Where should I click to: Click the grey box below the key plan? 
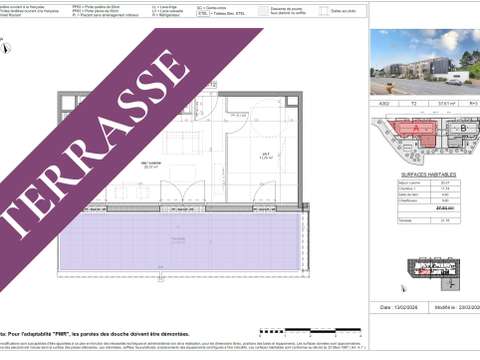click(x=450, y=284)
